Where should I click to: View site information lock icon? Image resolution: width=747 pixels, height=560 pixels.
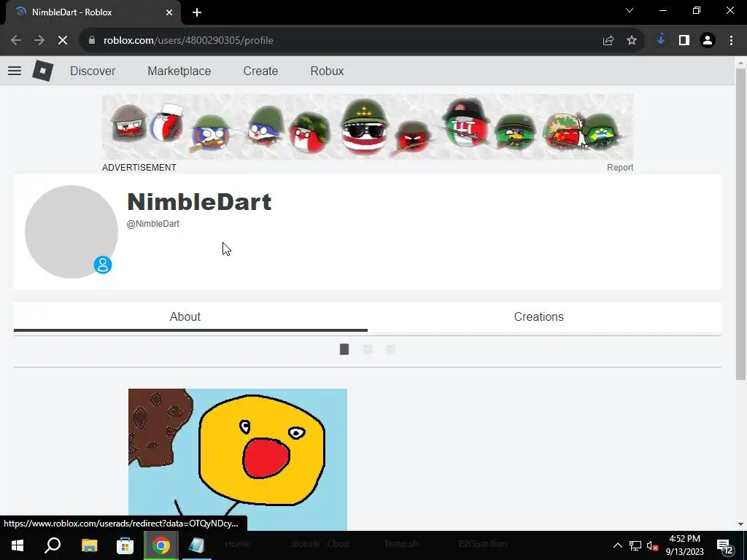[x=92, y=41]
